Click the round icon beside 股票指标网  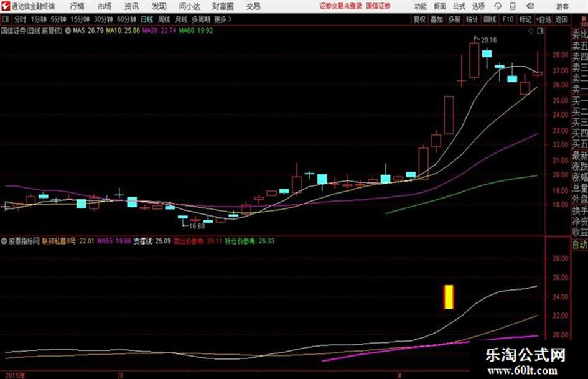click(x=4, y=241)
